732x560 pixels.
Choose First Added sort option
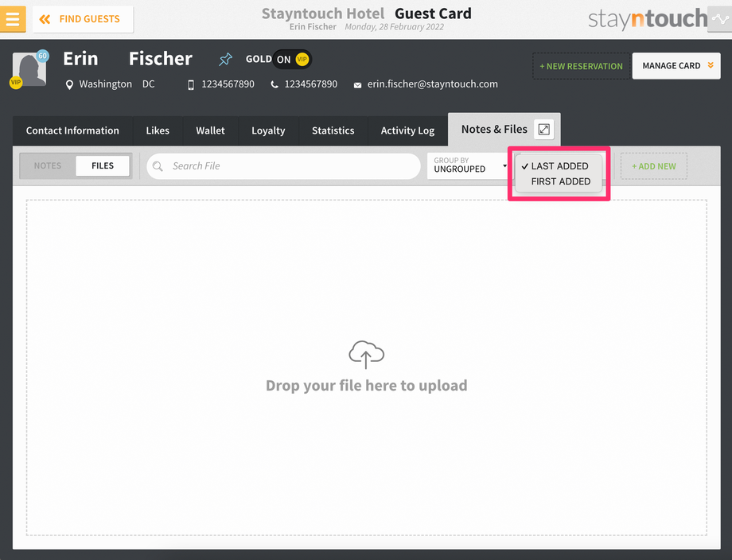coord(560,181)
